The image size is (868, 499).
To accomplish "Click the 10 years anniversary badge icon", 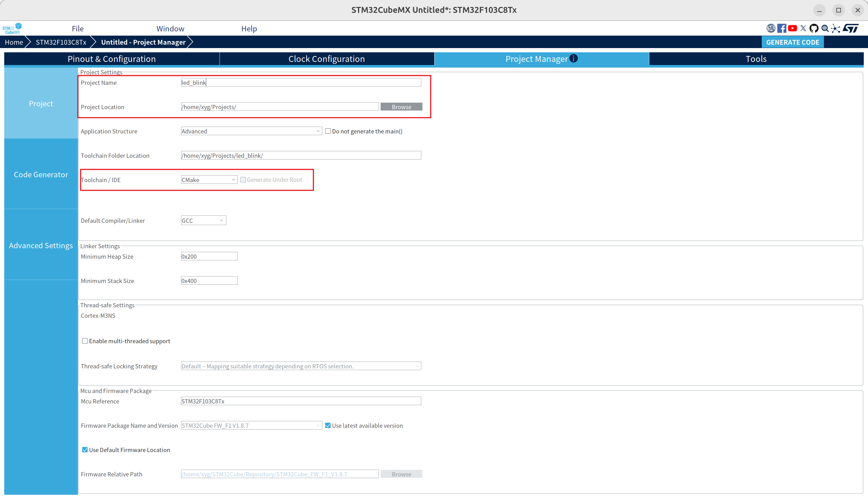I will 771,29.
